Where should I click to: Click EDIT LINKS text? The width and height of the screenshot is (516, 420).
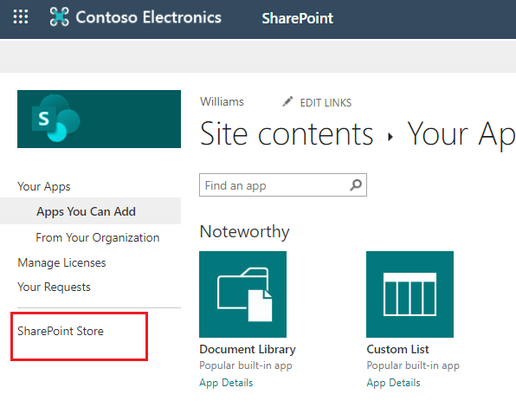click(326, 103)
